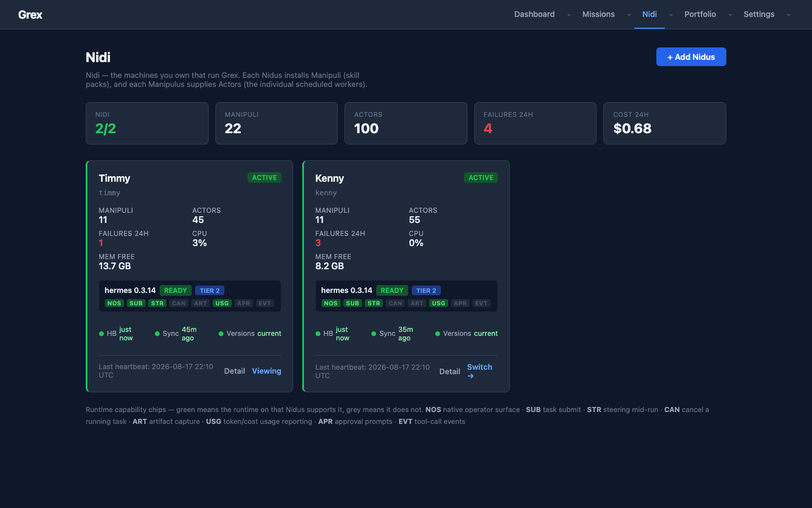Click the NOS chip on Kenny card
The height and width of the screenshot is (508, 812).
tap(331, 303)
